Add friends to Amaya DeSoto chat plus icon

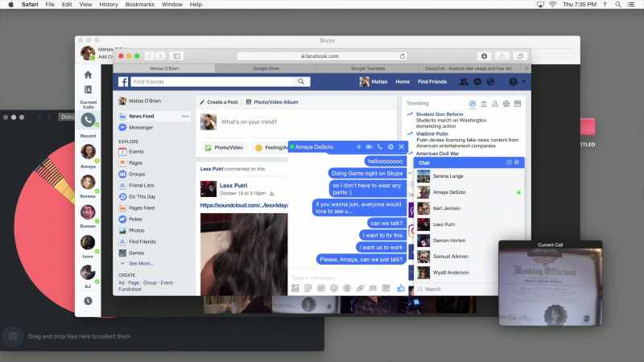click(358, 146)
